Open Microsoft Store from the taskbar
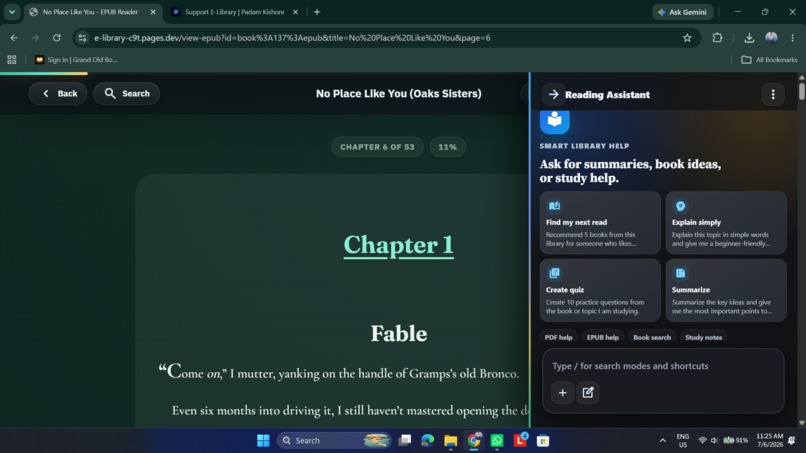The height and width of the screenshot is (453, 806). [x=543, y=441]
